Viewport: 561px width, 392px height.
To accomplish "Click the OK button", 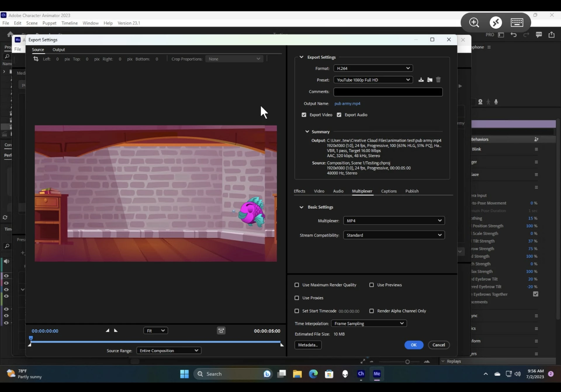I will click(x=414, y=345).
